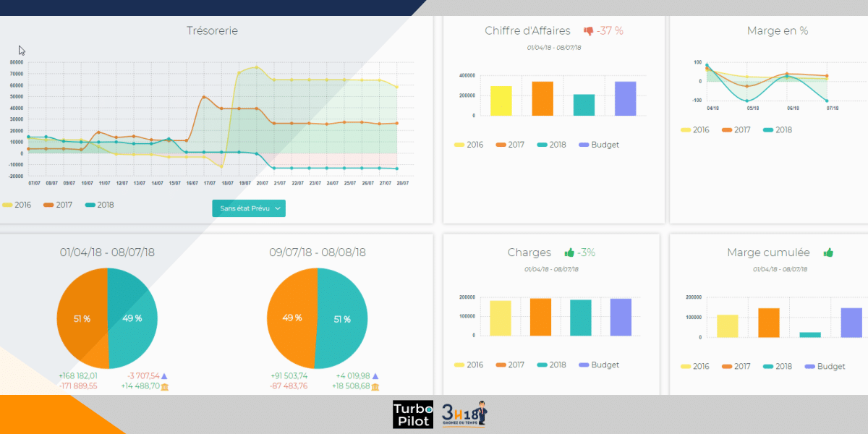Click the teal 2018 bar in Chiffre d'Affaires
Image resolution: width=868 pixels, height=434 pixels.
(584, 105)
